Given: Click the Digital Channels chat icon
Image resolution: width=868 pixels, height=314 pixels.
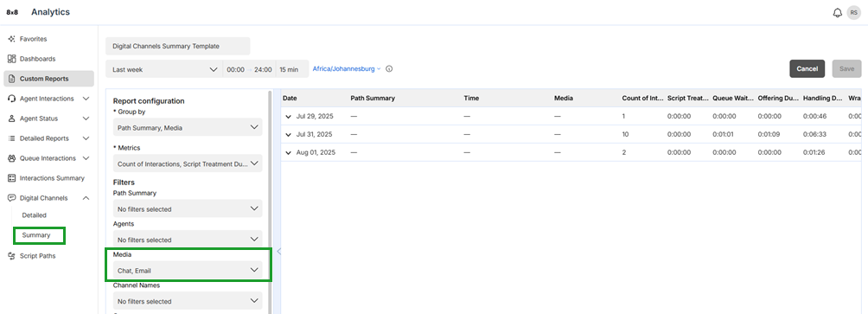Looking at the screenshot, I should (11, 198).
